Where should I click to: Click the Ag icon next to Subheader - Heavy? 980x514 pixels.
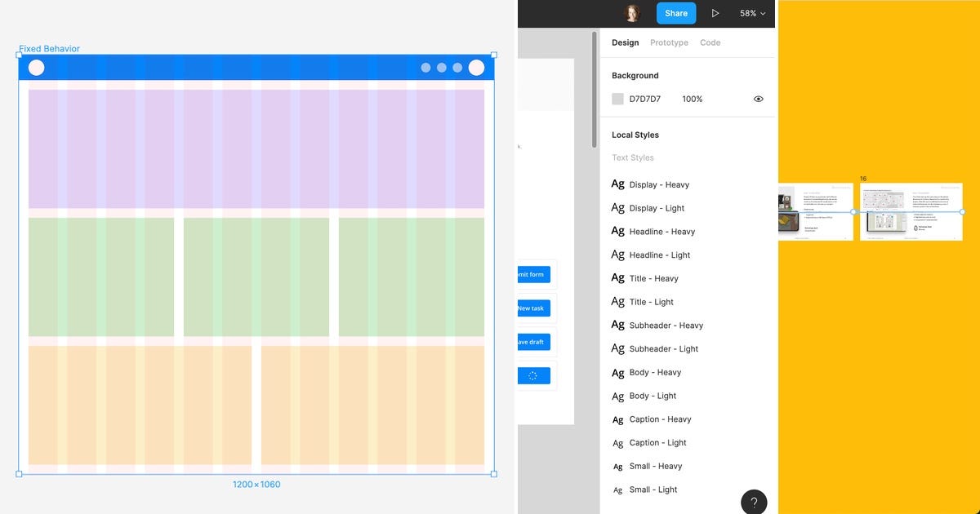(x=618, y=324)
